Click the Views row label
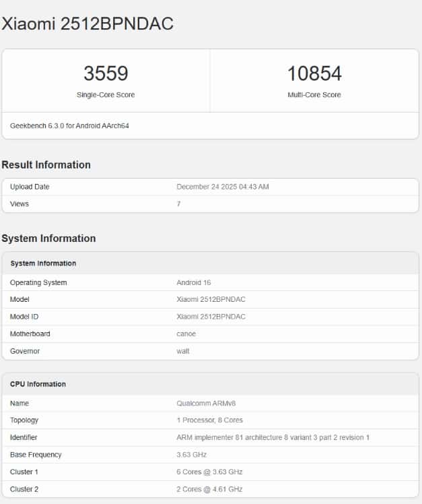The height and width of the screenshot is (504, 422). (20, 203)
